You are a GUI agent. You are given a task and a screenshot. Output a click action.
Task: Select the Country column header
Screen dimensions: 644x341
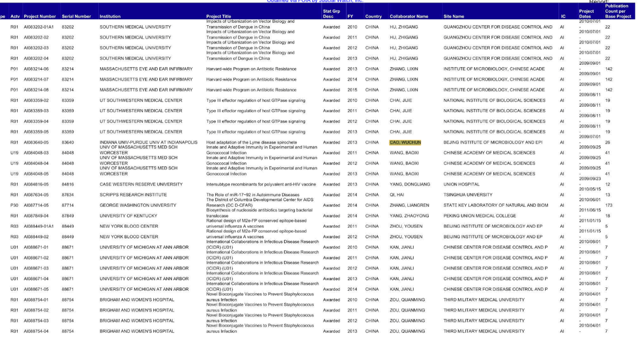(x=374, y=17)
